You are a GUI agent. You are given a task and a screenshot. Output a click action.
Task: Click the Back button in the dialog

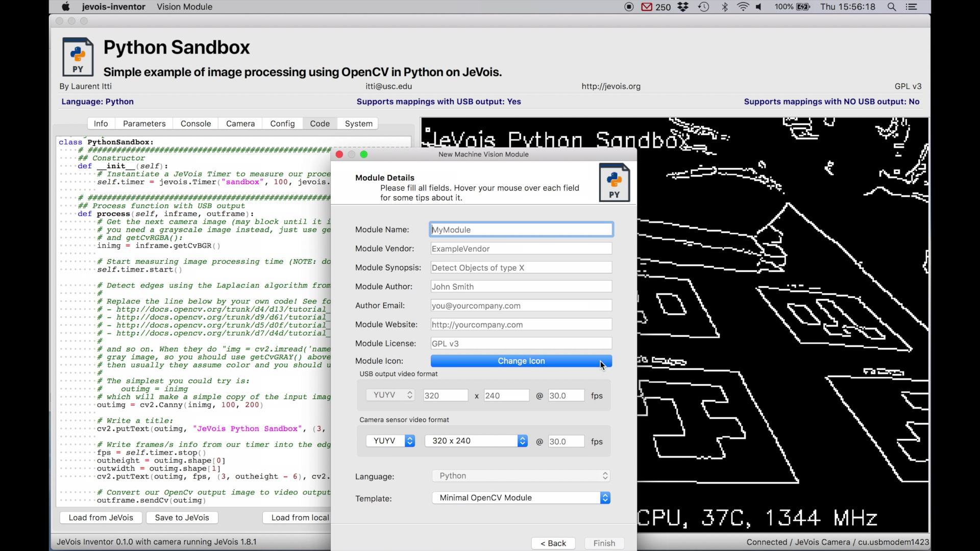pyautogui.click(x=553, y=543)
